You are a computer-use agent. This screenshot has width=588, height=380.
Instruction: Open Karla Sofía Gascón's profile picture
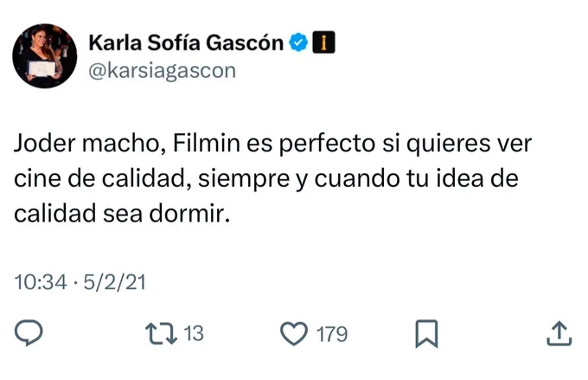[45, 56]
